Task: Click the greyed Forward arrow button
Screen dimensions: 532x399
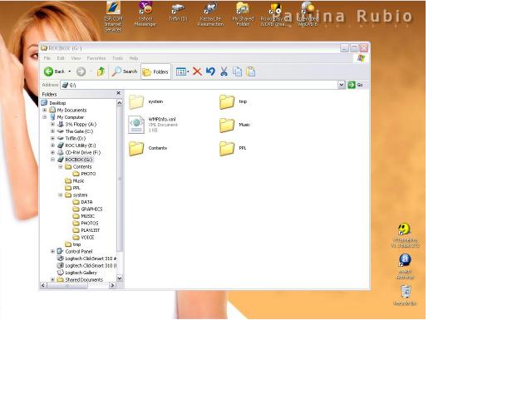Action: pos(81,71)
